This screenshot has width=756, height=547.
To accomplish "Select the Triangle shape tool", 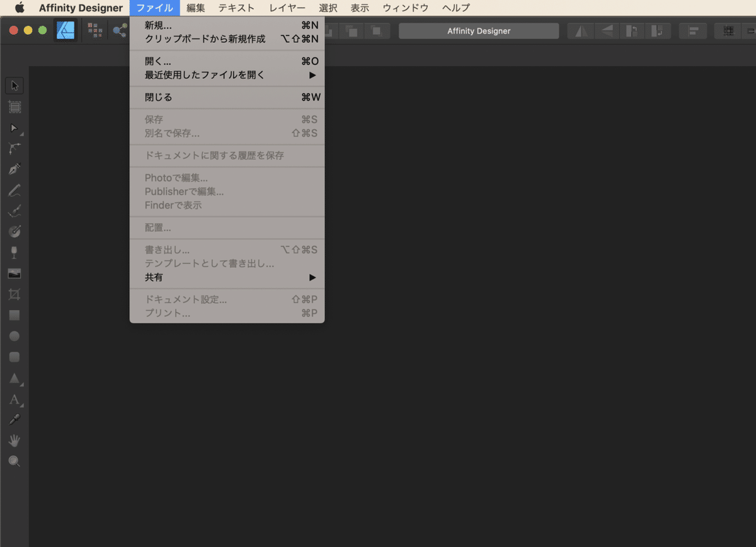I will point(14,378).
